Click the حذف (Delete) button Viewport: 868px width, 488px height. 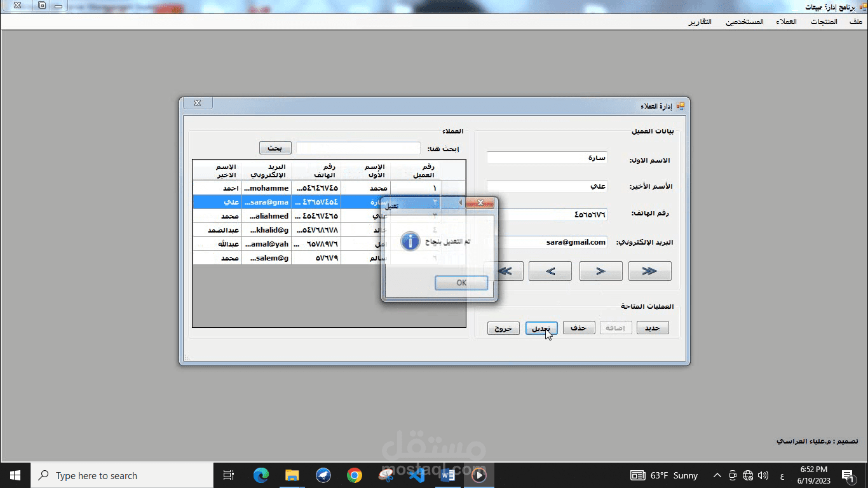[579, 328]
